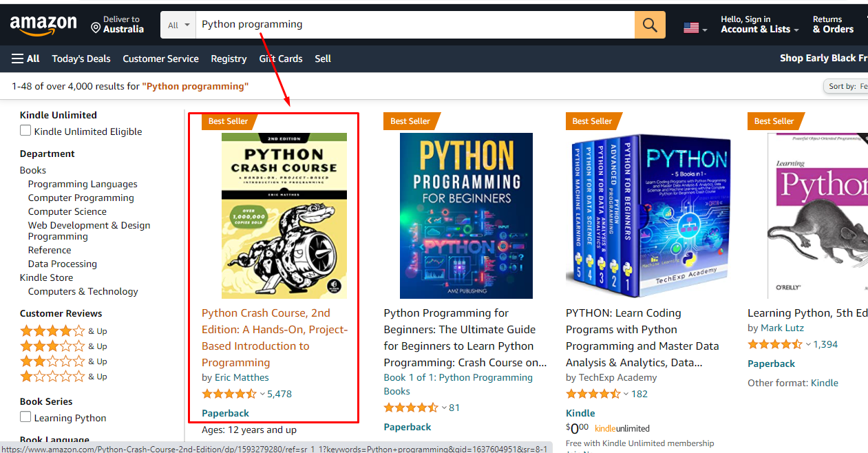Open the Sort by dropdown
This screenshot has height=453, width=868.
tap(846, 86)
